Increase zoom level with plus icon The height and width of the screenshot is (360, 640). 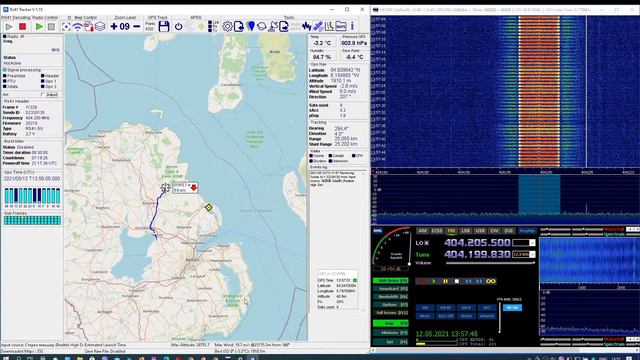(x=114, y=27)
